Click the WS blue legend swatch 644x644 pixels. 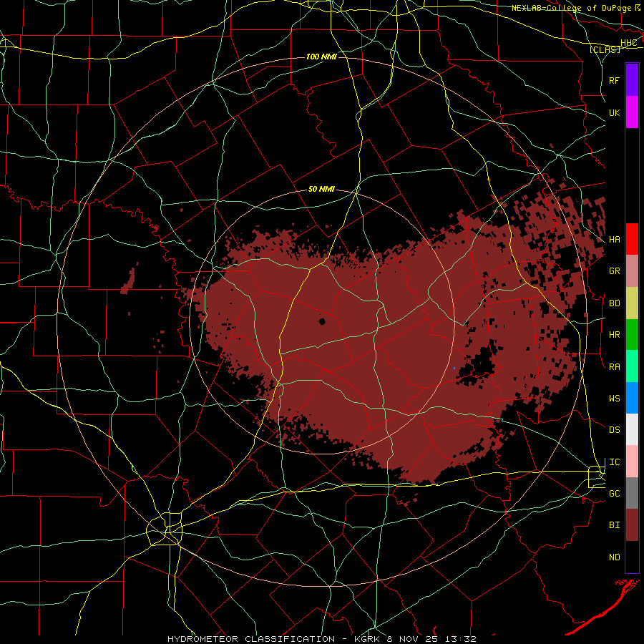click(632, 398)
